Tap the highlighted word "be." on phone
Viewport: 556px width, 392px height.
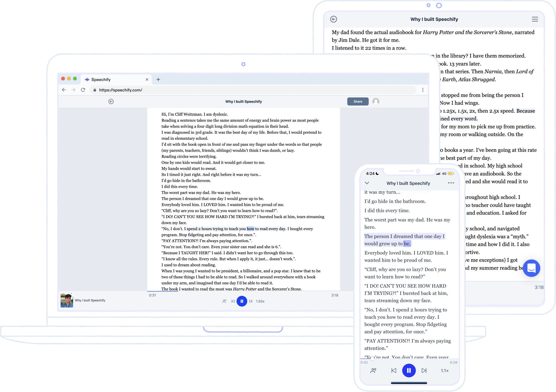[x=407, y=243]
